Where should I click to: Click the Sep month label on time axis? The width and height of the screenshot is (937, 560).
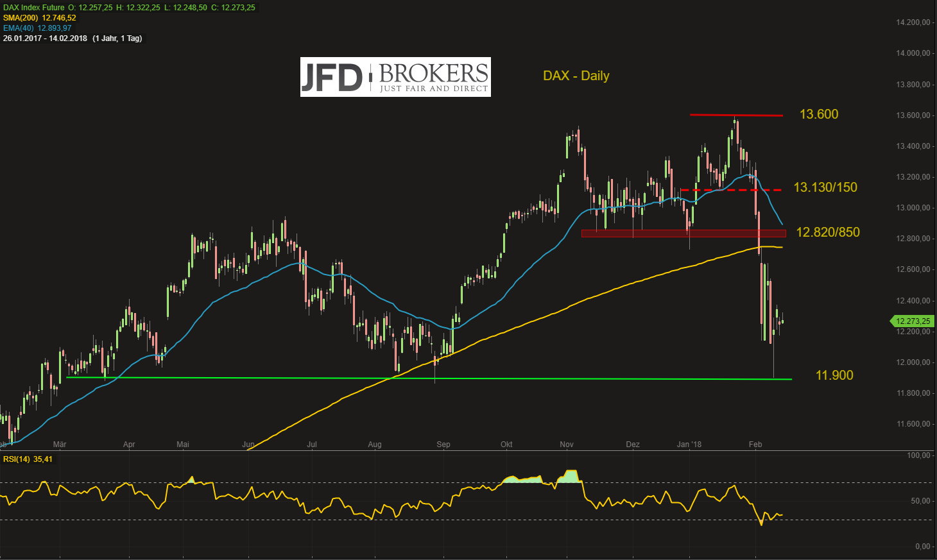click(x=443, y=445)
